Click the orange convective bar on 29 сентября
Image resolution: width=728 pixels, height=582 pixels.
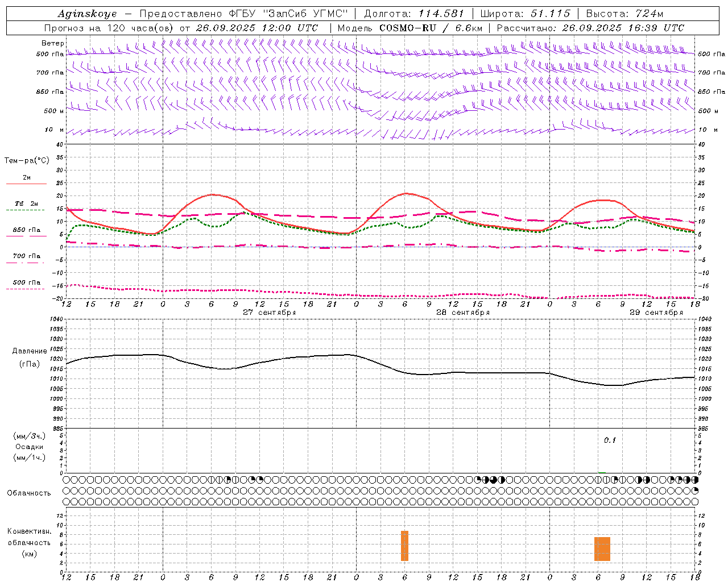602,549
